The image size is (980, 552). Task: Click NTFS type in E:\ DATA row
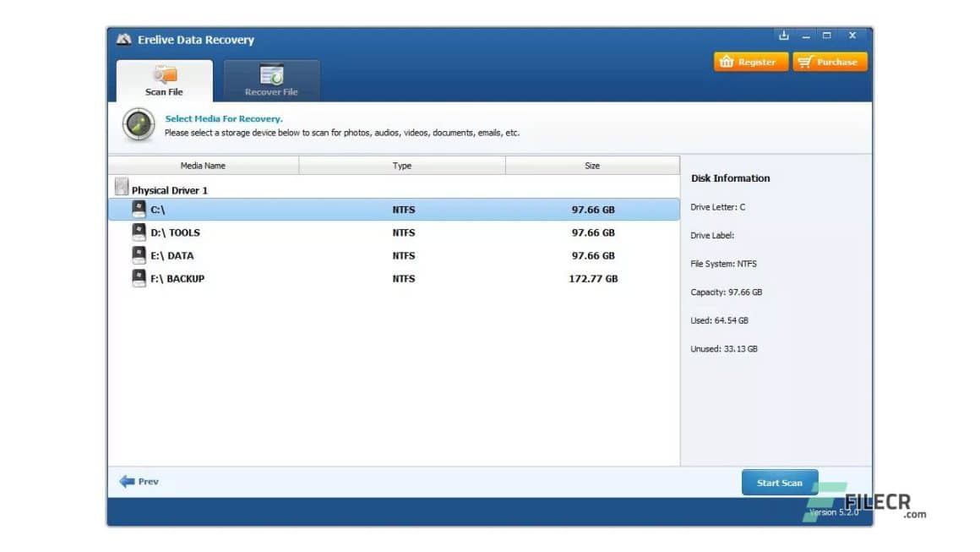coord(404,255)
